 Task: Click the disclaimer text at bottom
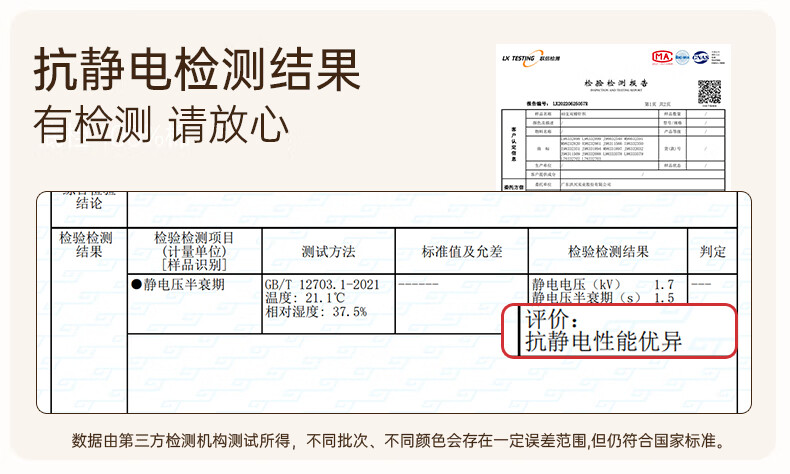[x=395, y=441]
